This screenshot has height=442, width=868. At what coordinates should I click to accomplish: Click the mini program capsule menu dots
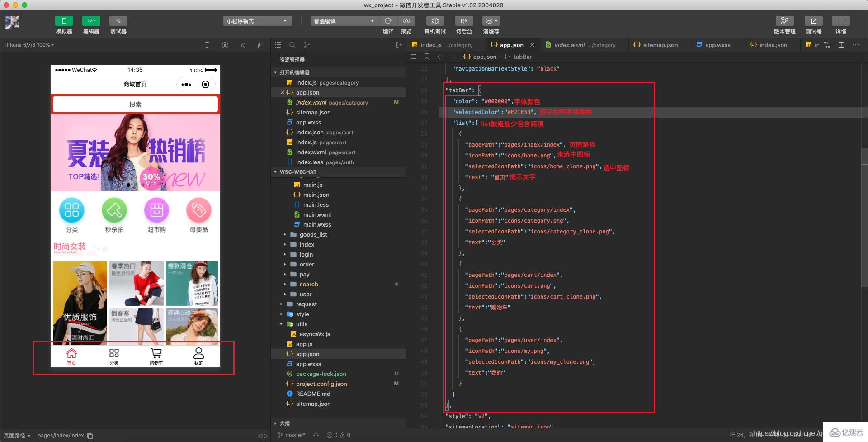click(x=186, y=84)
